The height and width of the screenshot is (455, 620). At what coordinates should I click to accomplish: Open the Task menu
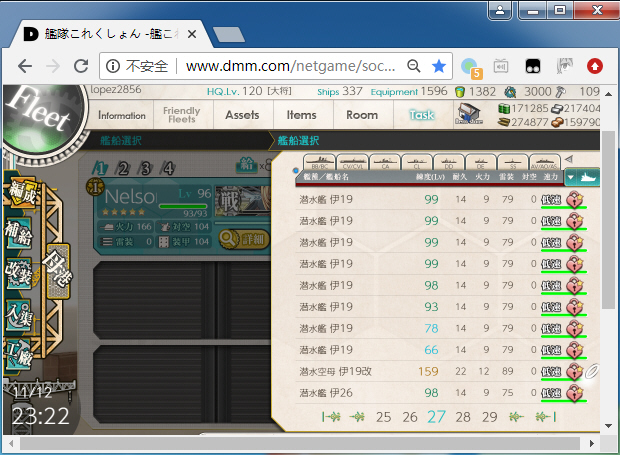click(422, 115)
